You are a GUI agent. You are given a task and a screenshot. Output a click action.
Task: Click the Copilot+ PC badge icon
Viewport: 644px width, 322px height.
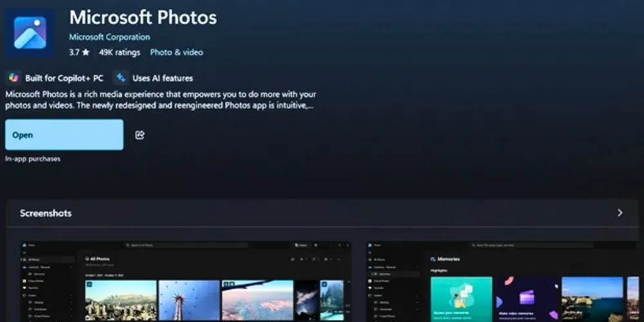[14, 78]
